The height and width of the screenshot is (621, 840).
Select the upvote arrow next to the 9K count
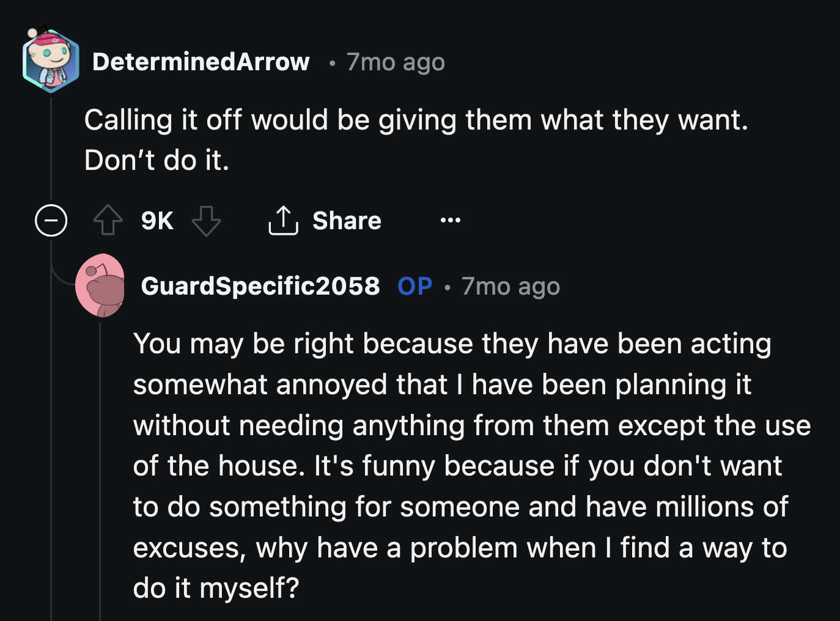pos(108,221)
